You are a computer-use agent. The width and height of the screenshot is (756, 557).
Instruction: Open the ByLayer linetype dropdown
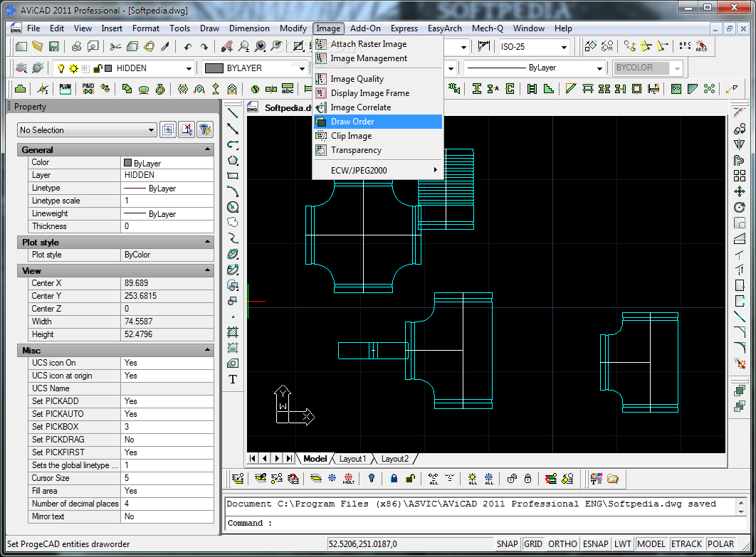pyautogui.click(x=599, y=68)
